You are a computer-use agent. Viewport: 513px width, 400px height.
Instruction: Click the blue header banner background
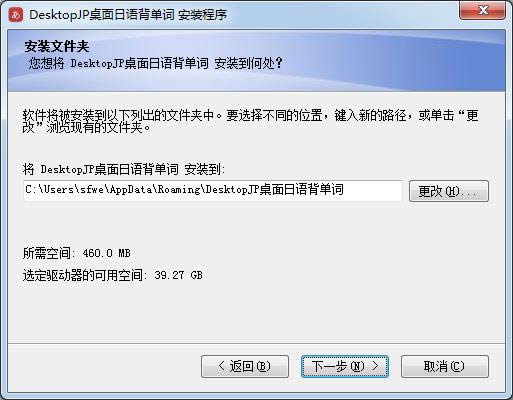(367, 60)
